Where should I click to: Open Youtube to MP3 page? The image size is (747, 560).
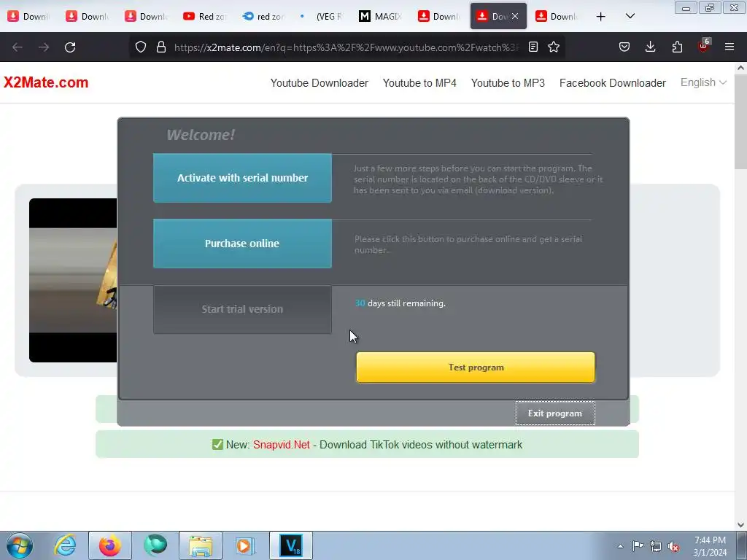point(508,83)
